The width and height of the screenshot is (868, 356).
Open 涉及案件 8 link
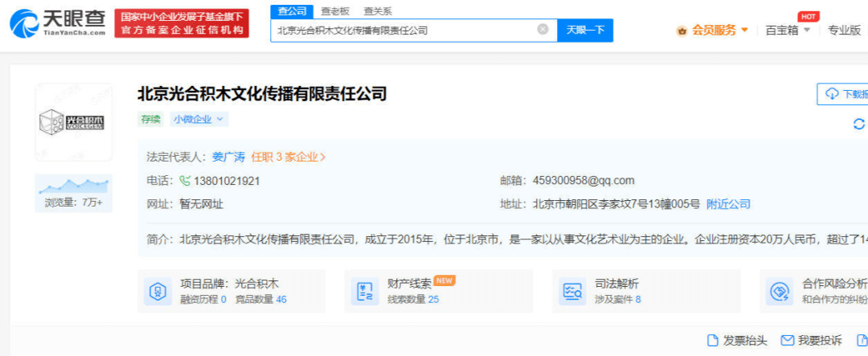click(x=618, y=300)
